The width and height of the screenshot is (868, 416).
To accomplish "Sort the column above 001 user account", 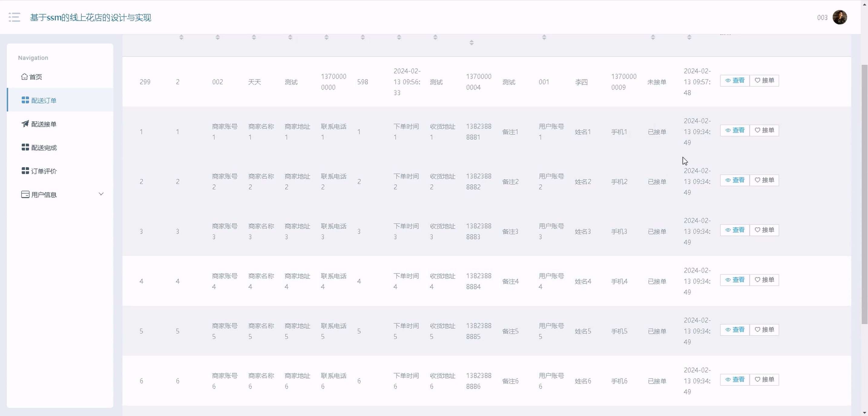I will coord(544,37).
